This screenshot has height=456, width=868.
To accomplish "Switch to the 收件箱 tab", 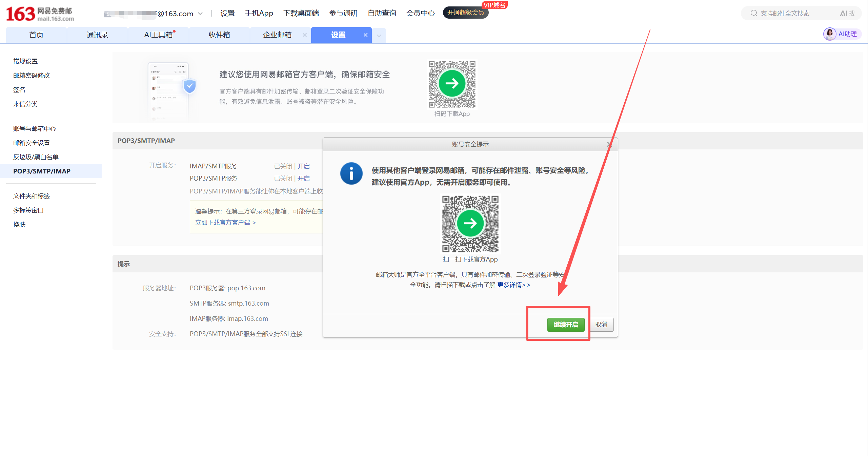I will [219, 34].
